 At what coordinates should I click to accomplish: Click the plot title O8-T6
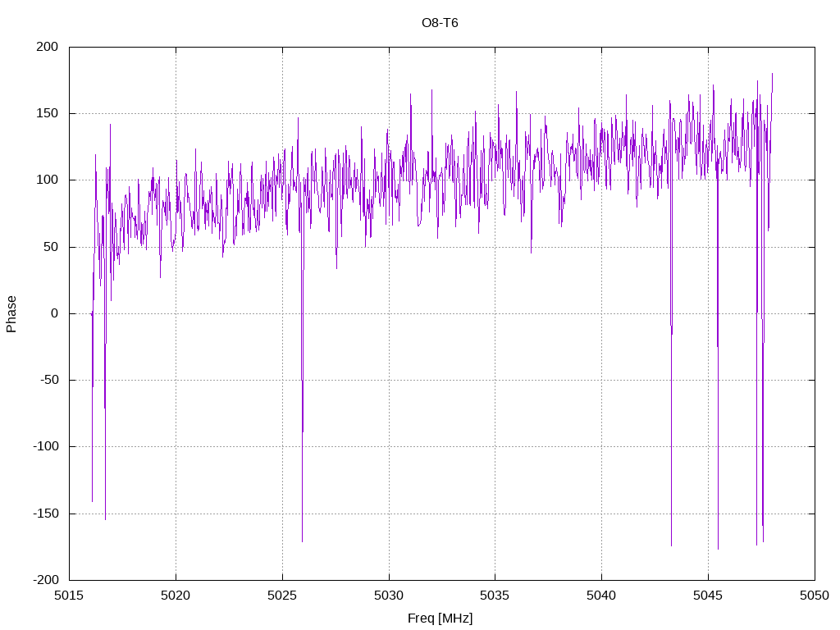(x=440, y=23)
